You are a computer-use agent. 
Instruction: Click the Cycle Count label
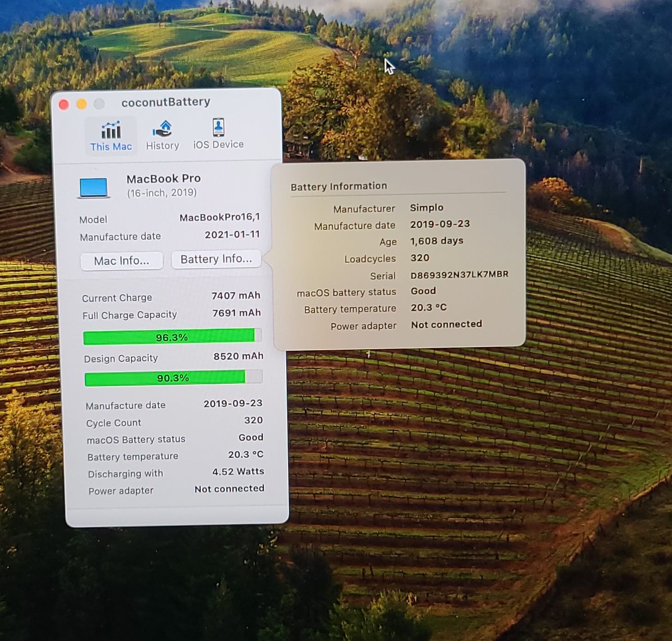[x=114, y=423]
